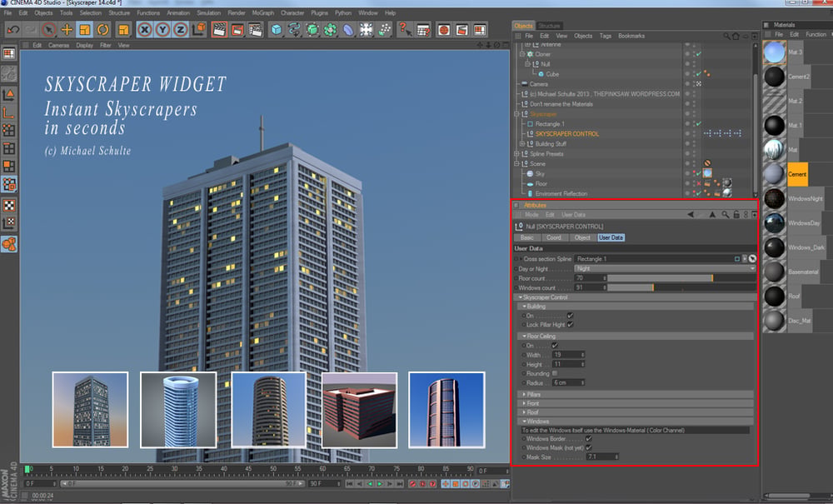This screenshot has width=833, height=504.
Task: Select the Move tool
Action: (67, 30)
